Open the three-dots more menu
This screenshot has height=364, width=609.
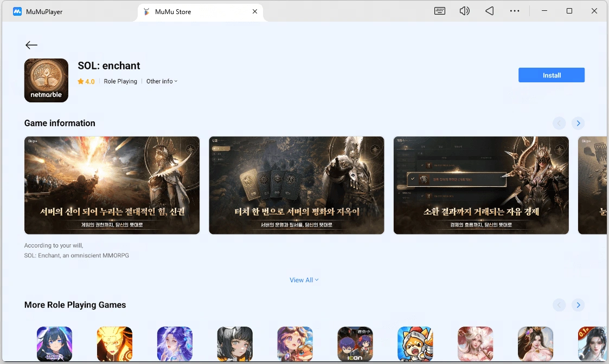(515, 11)
